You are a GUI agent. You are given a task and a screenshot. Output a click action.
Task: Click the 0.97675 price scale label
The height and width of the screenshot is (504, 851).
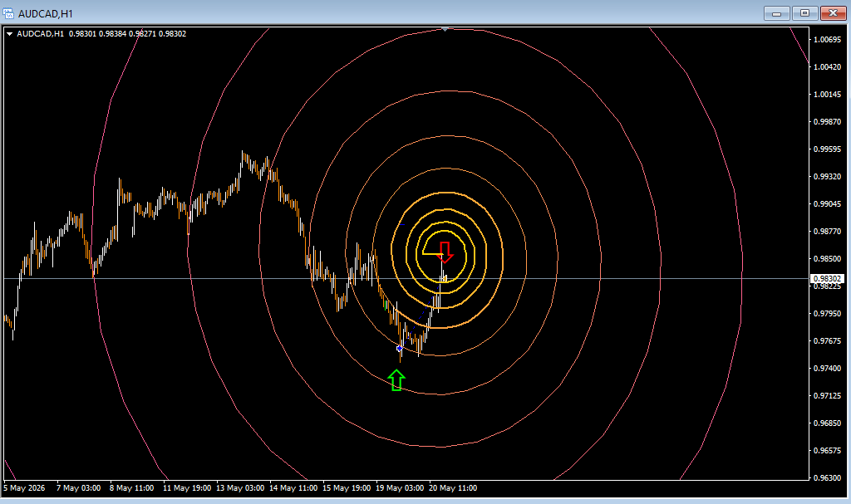coord(827,340)
